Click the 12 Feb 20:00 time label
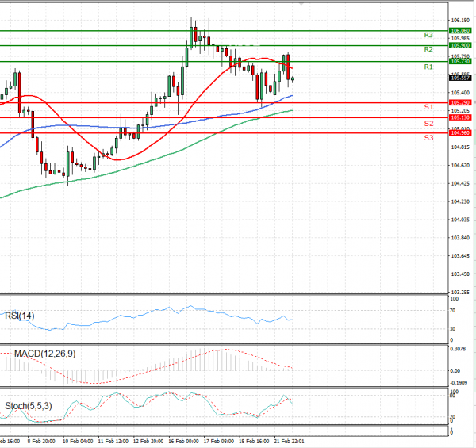Viewport: 476px width, 448px height. 148,442
